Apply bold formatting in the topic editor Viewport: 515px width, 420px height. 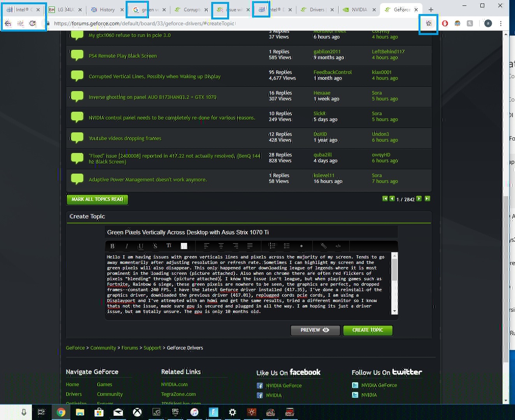point(112,246)
